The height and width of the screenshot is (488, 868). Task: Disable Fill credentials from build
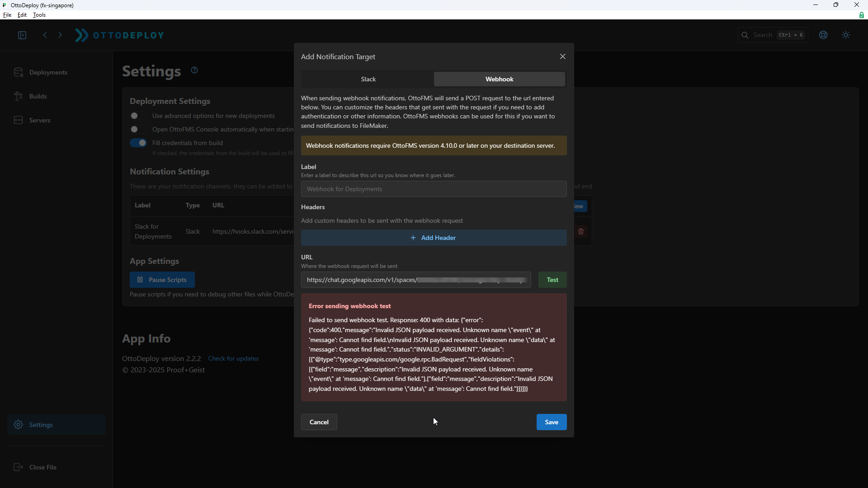(x=138, y=143)
